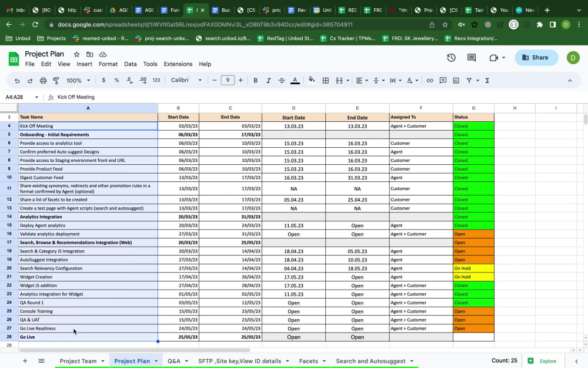Image resolution: width=588 pixels, height=368 pixels.
Task: View cloud save status icon
Action: 103,54
